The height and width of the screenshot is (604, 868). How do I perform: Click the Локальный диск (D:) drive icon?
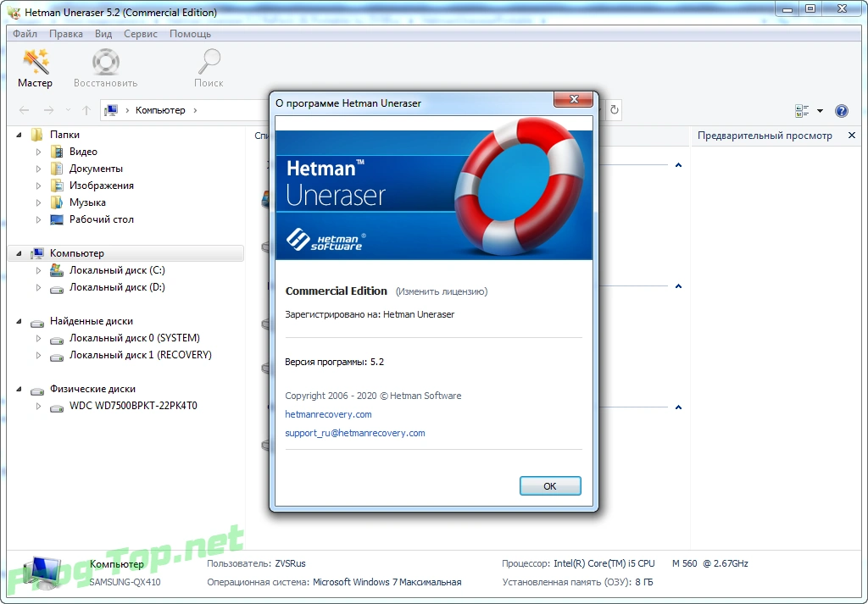57,288
